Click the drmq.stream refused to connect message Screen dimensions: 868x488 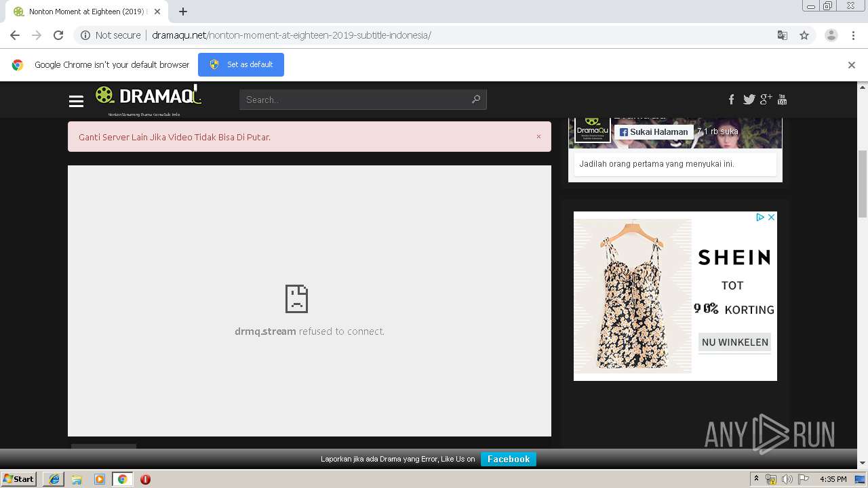tap(309, 331)
